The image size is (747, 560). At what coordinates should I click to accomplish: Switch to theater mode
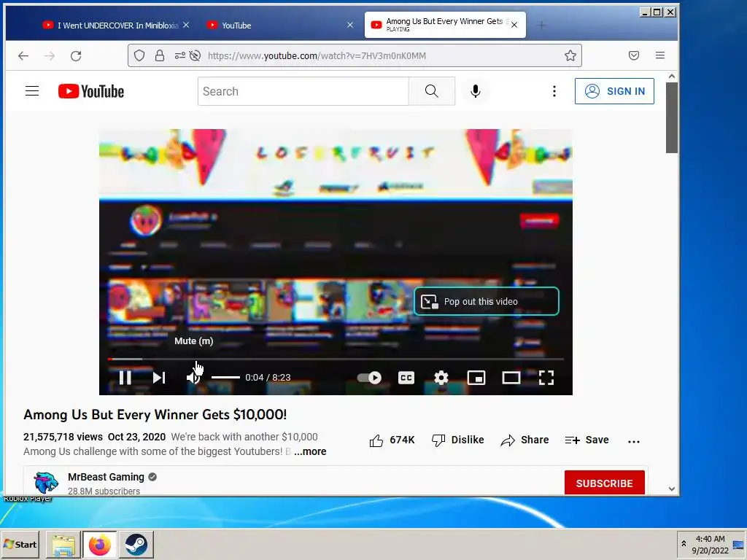(x=511, y=378)
